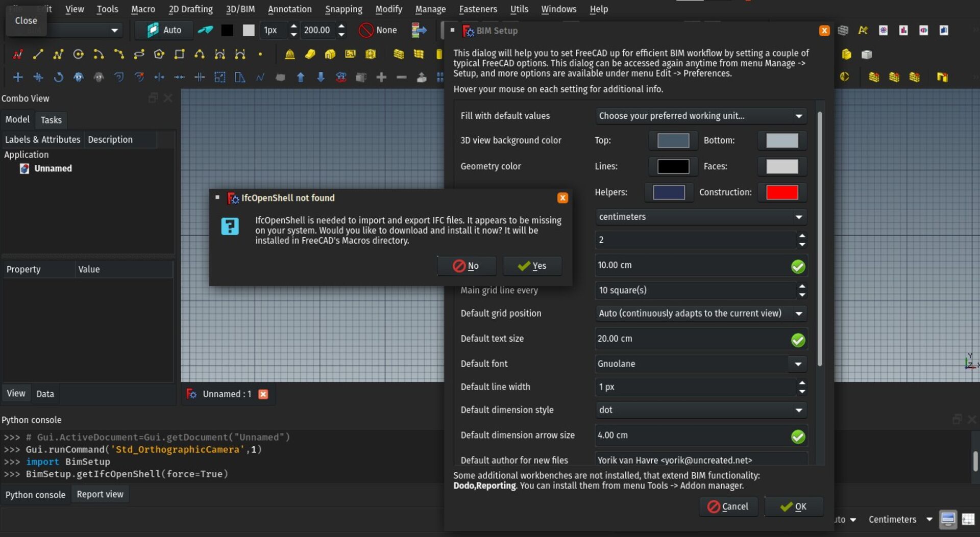Activate the Offset tool
Screen dimensions: 980x537
coord(119,77)
